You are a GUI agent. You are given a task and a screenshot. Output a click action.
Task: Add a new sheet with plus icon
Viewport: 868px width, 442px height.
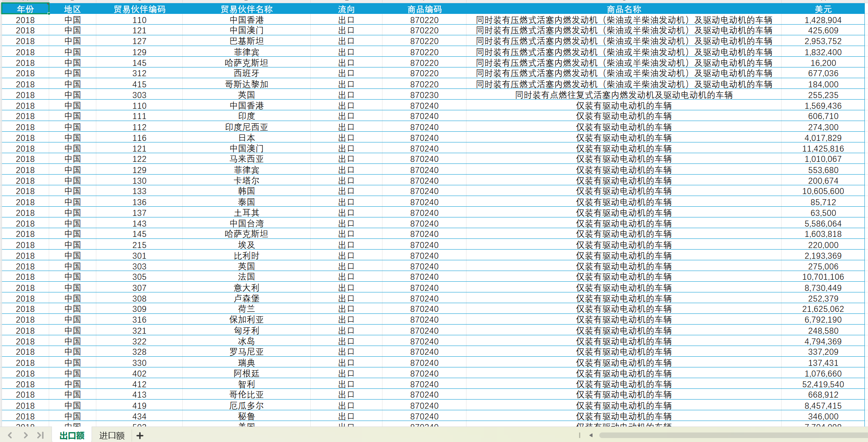pyautogui.click(x=140, y=435)
